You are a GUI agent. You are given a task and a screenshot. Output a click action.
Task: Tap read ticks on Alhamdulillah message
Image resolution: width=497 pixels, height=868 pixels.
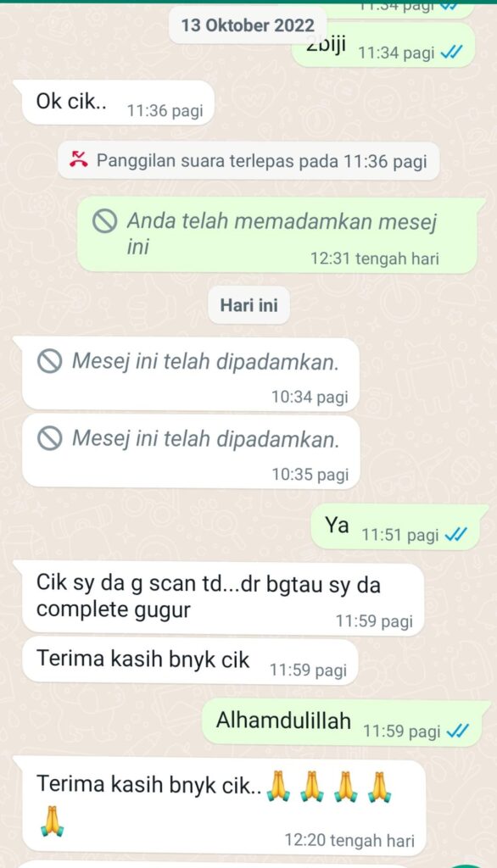458,732
